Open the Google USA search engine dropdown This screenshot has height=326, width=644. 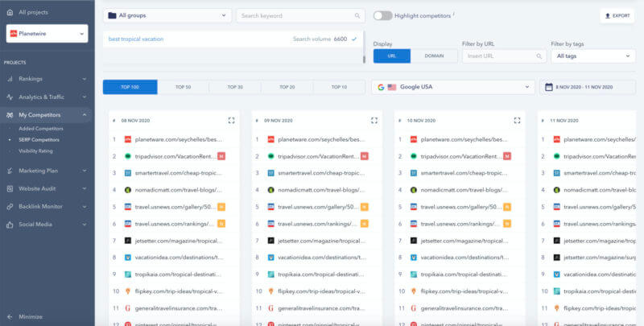point(453,87)
